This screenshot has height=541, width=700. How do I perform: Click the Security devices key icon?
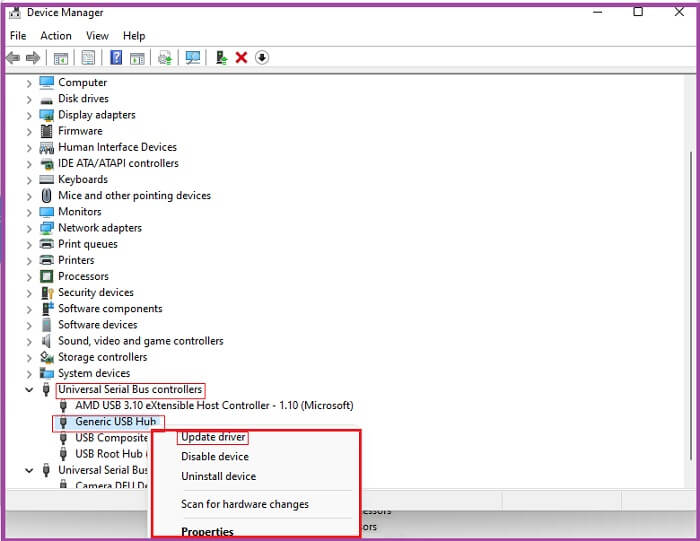click(x=47, y=293)
